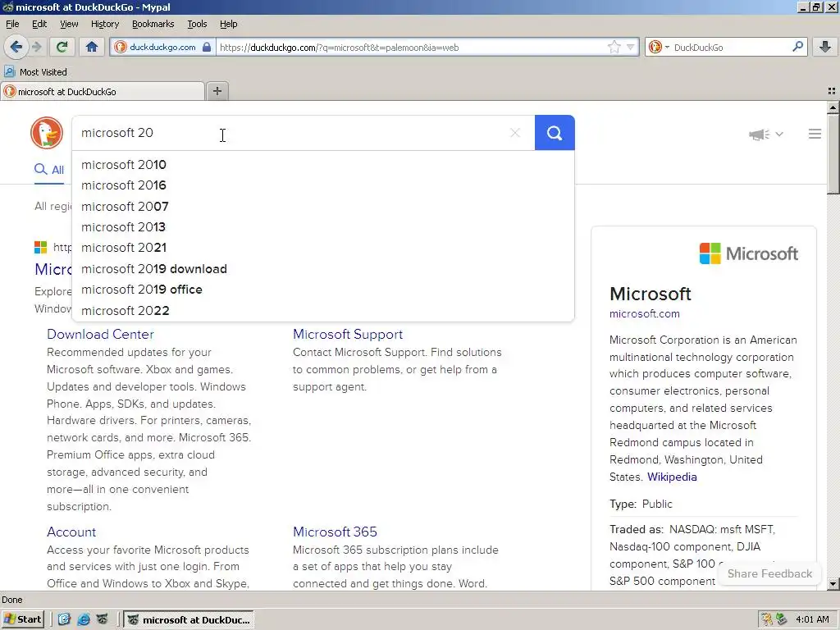840x630 pixels.
Task: Click the first system tray icon
Action: pyautogui.click(x=767, y=619)
